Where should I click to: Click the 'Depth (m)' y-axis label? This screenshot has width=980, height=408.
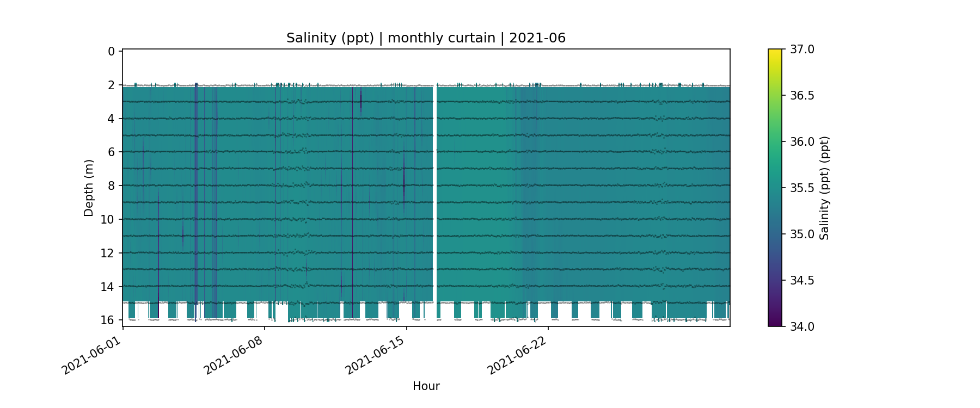pyautogui.click(x=89, y=188)
